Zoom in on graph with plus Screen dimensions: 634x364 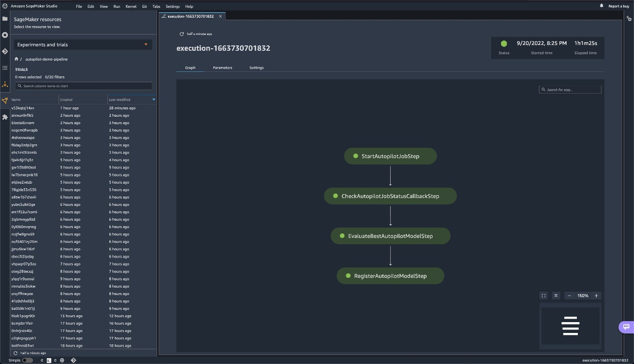click(596, 296)
